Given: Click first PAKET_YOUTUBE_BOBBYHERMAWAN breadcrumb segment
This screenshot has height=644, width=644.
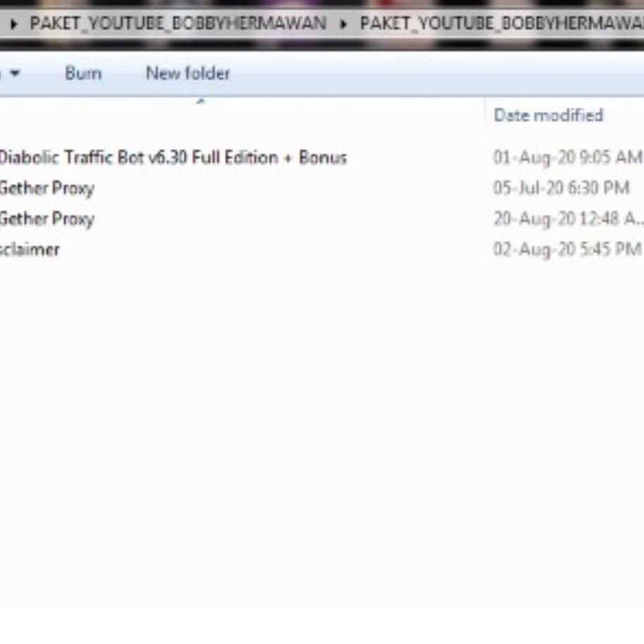Looking at the screenshot, I should pyautogui.click(x=178, y=23).
